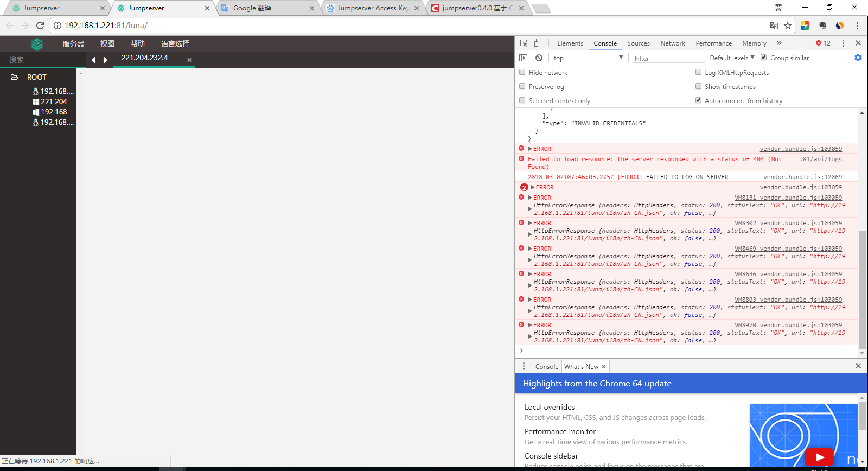Image resolution: width=868 pixels, height=471 pixels.
Task: Click the browser forward arrow
Action: tap(25, 26)
